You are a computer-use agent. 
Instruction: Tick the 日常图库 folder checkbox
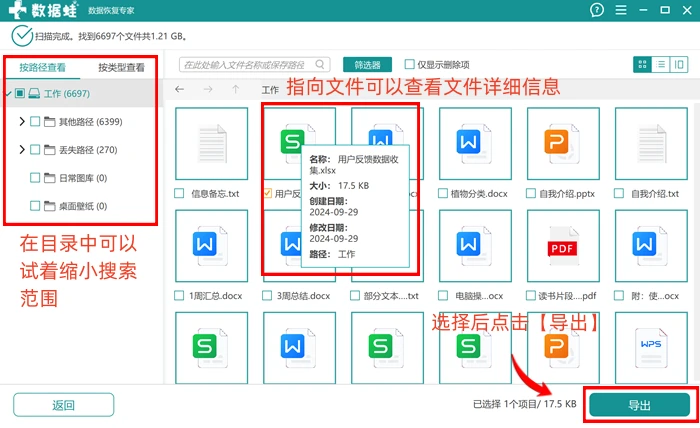tap(35, 178)
